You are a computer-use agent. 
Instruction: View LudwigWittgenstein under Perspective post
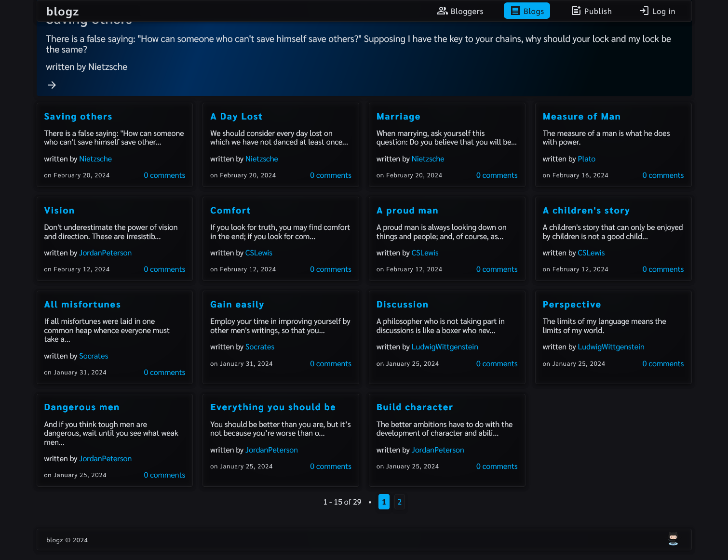[610, 347]
